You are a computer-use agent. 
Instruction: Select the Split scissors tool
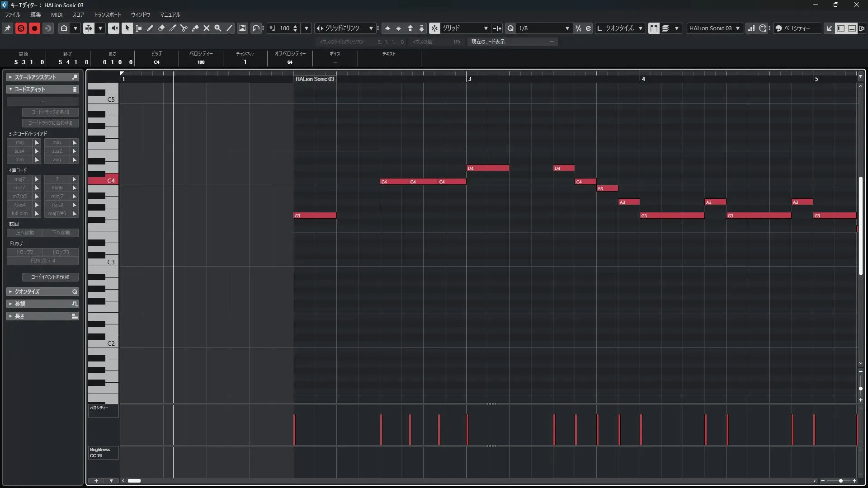pos(184,28)
